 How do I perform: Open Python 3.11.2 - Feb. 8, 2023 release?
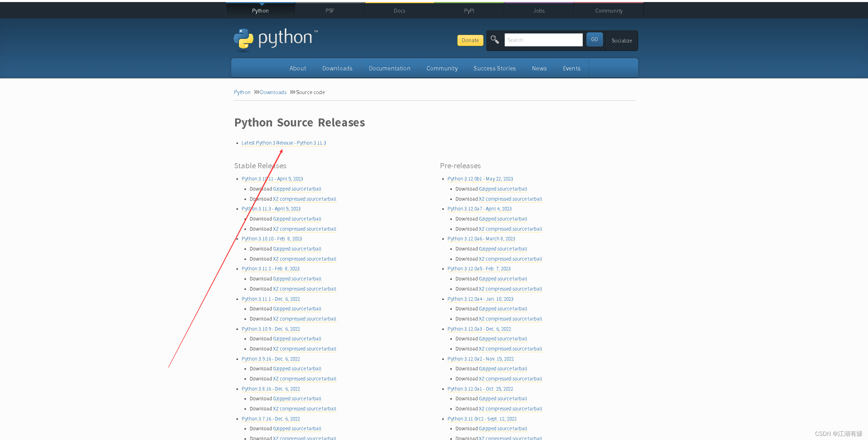coord(270,269)
